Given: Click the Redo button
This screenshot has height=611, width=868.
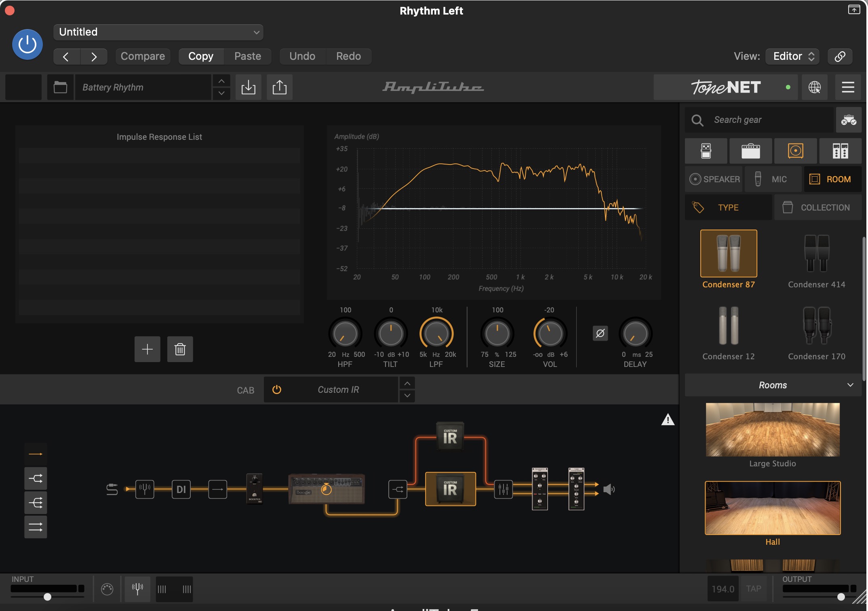Looking at the screenshot, I should (348, 57).
